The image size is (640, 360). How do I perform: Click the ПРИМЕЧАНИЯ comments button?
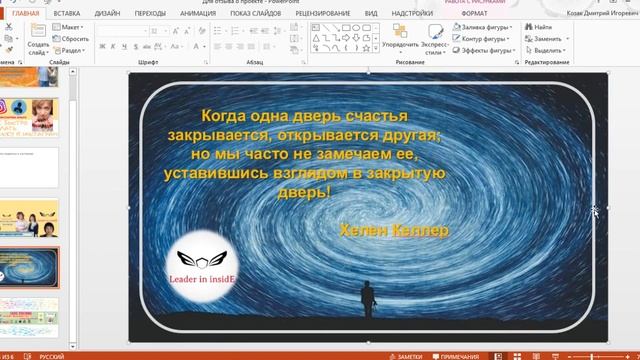456,356
